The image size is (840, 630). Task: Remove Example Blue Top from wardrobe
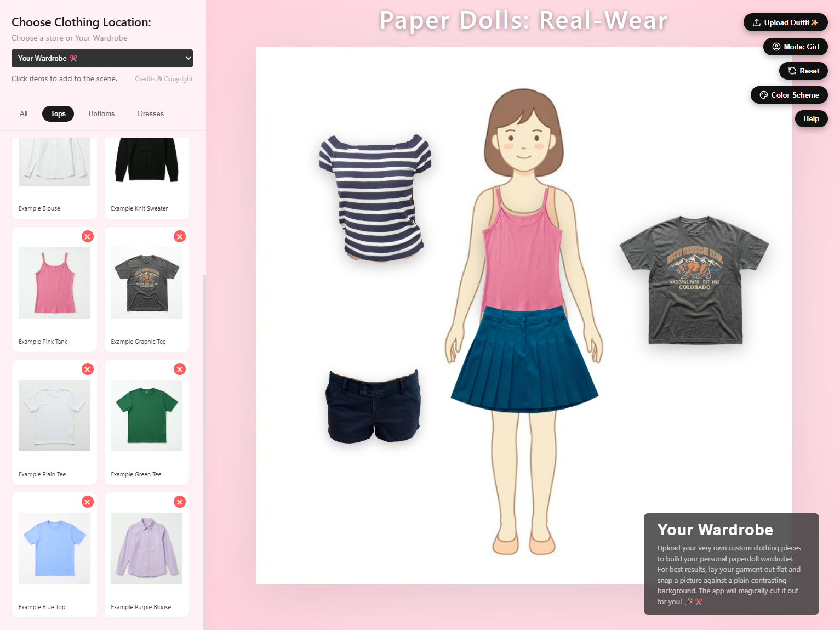coord(87,502)
